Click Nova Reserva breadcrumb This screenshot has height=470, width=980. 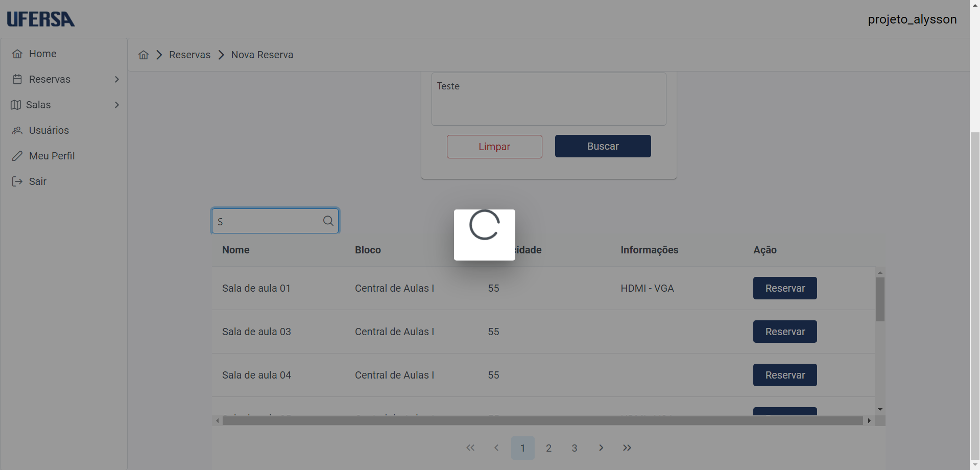262,55
